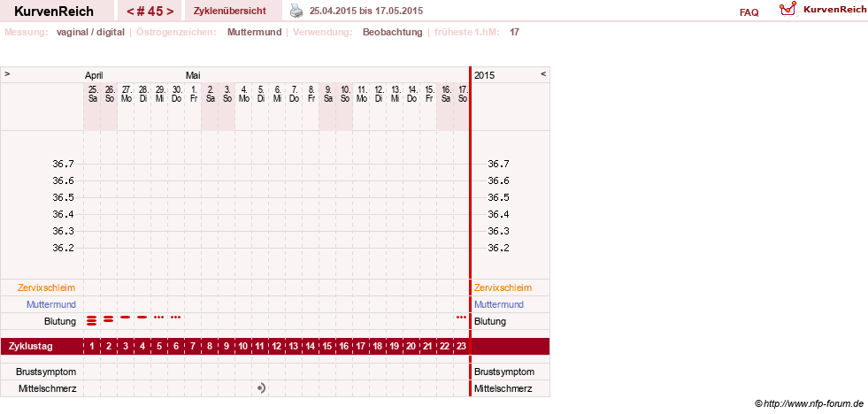Click cycle day 14 in the Zyklustag row
Image resolution: width=868 pixels, height=414 pixels.
311,347
